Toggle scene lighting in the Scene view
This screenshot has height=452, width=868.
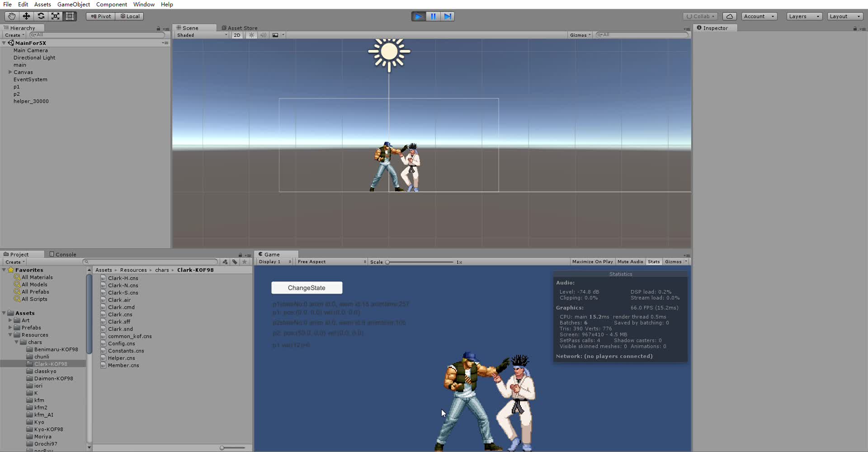tap(251, 35)
